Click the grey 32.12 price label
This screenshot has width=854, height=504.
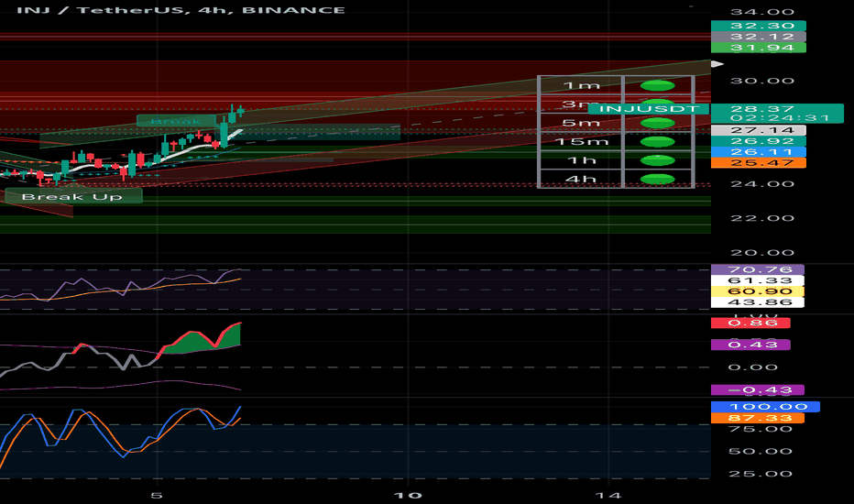pos(758,37)
